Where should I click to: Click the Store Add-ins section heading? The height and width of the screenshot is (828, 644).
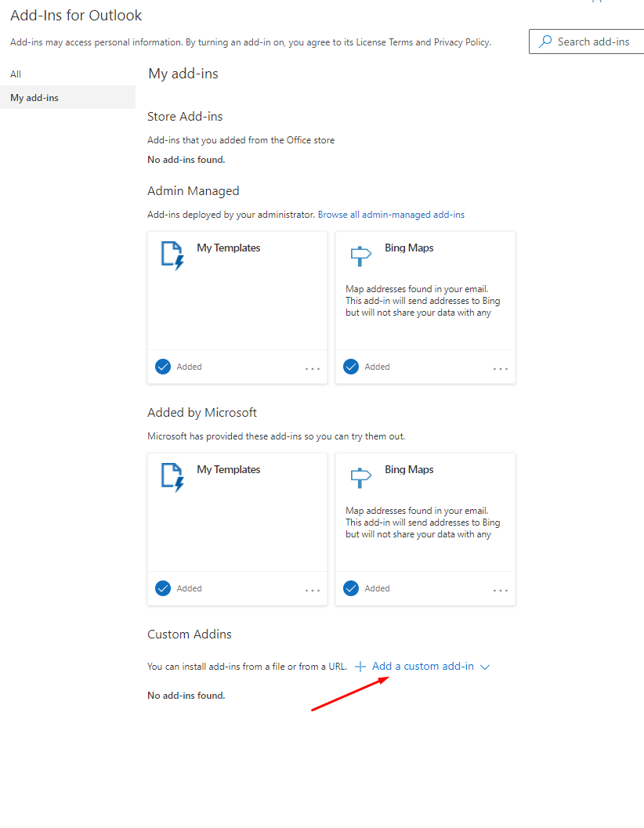click(x=185, y=116)
